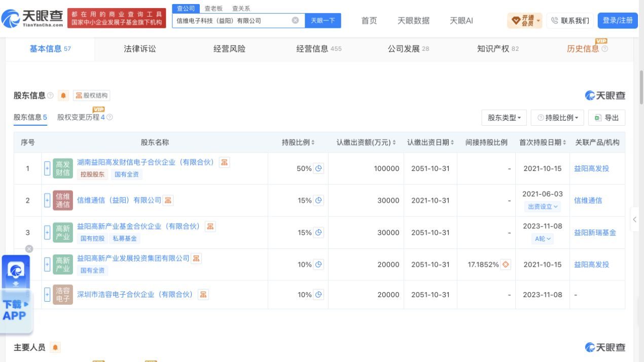Open equity structure icon for 信维通信（益阳）有限公司
Image resolution: width=644 pixels, height=362 pixels.
(168, 200)
